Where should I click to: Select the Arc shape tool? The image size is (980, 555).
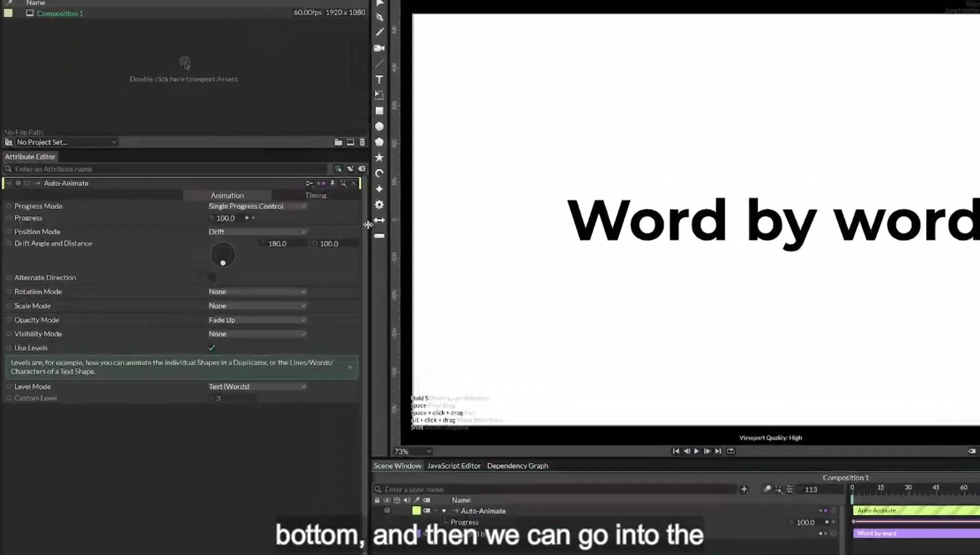pos(379,173)
